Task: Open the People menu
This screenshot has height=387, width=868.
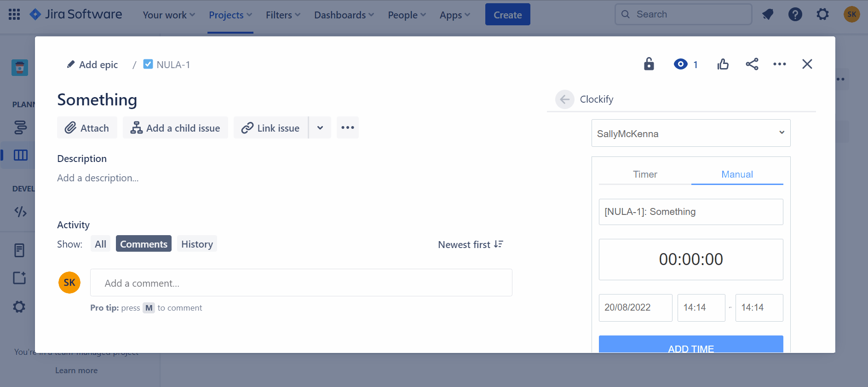Action: 407,15
